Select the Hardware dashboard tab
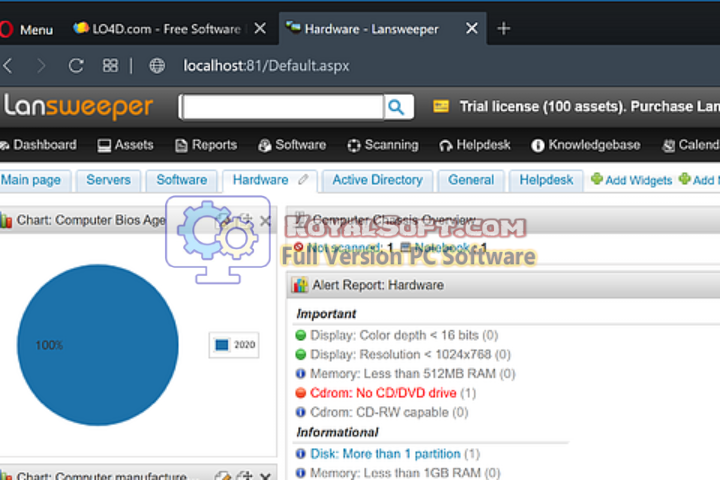 (x=260, y=180)
